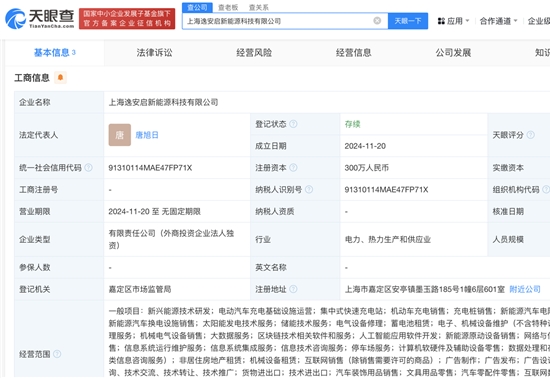Click the 应用 grid icon
The image size is (550, 378).
441,21
